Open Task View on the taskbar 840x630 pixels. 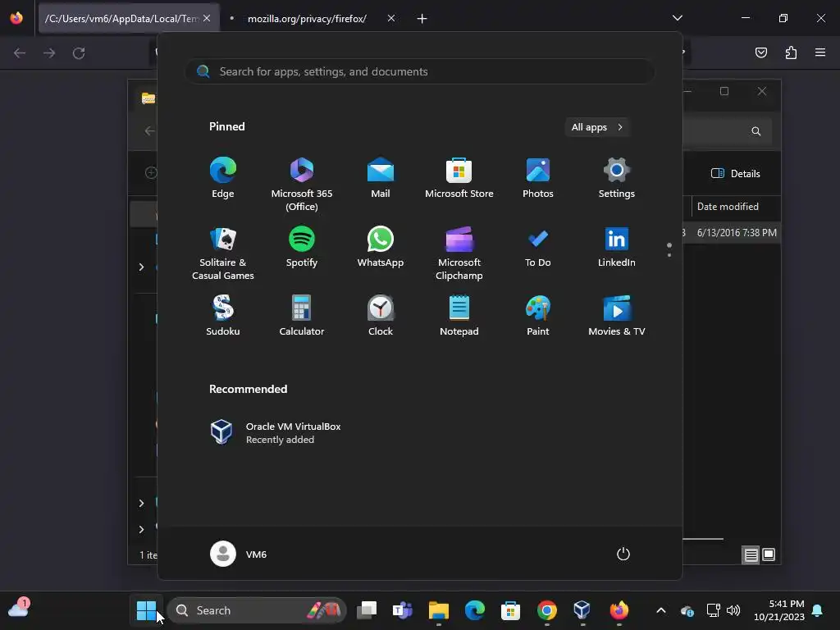367,610
